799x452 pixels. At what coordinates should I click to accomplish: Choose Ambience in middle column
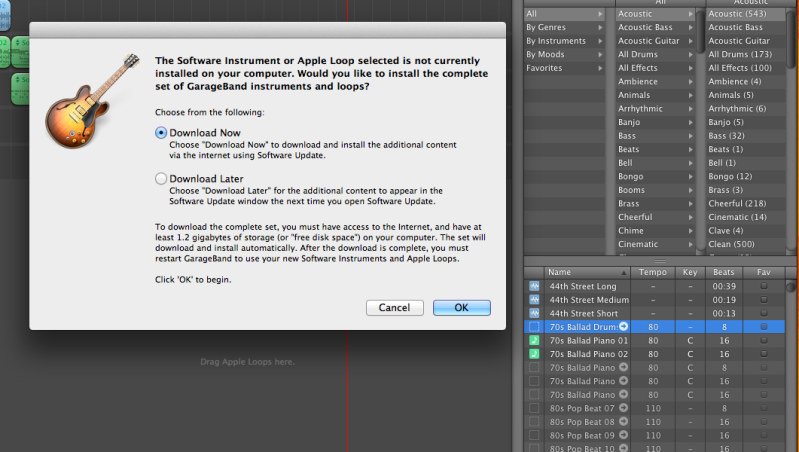click(655, 81)
